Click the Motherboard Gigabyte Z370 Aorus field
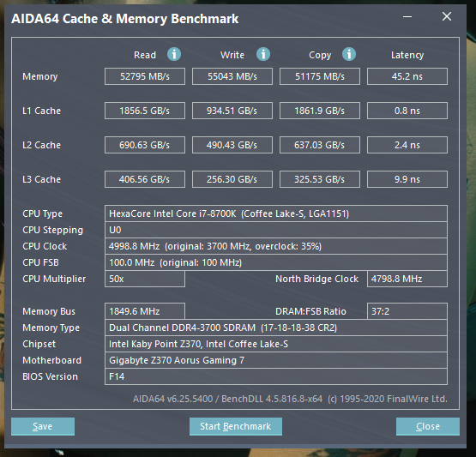 [x=276, y=360]
